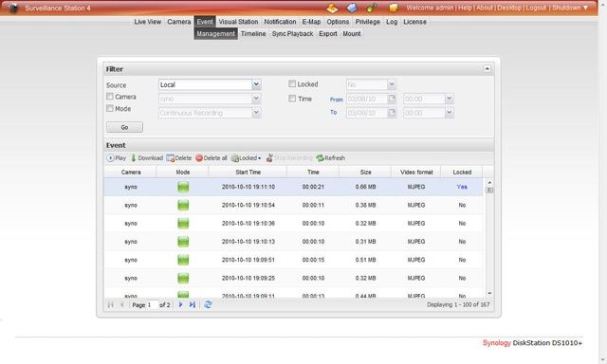The width and height of the screenshot is (607, 364).
Task: Click the Yes locked value
Action: [x=462, y=187]
